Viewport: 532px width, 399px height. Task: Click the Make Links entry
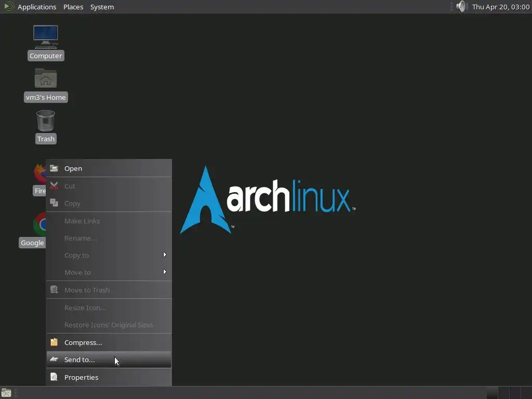pos(109,221)
